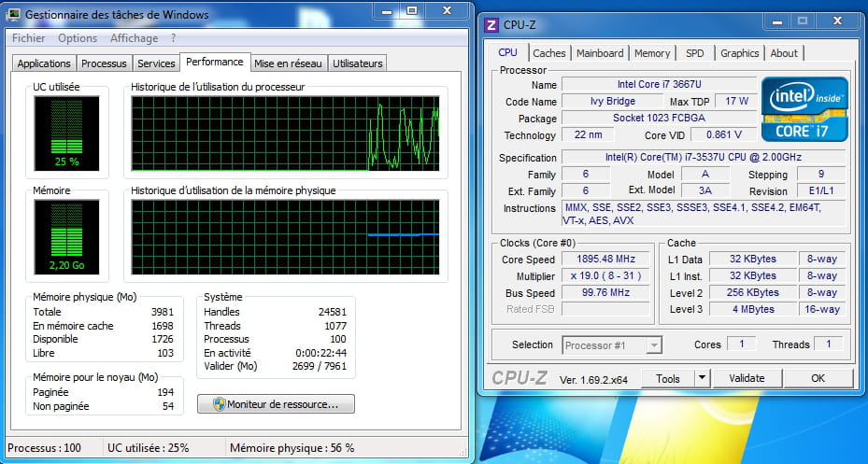Click the Valider (Mo) value 2699 / 7961
The width and height of the screenshot is (868, 464).
[x=320, y=366]
